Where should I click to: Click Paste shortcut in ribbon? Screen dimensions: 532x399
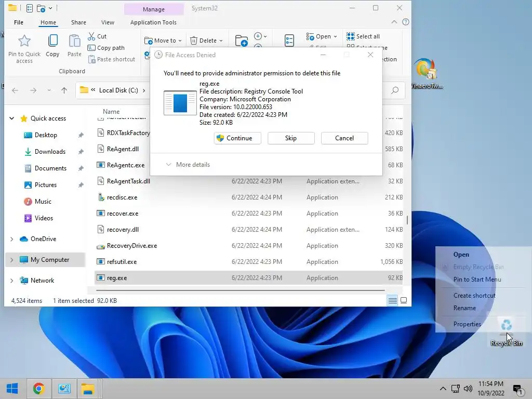point(111,59)
